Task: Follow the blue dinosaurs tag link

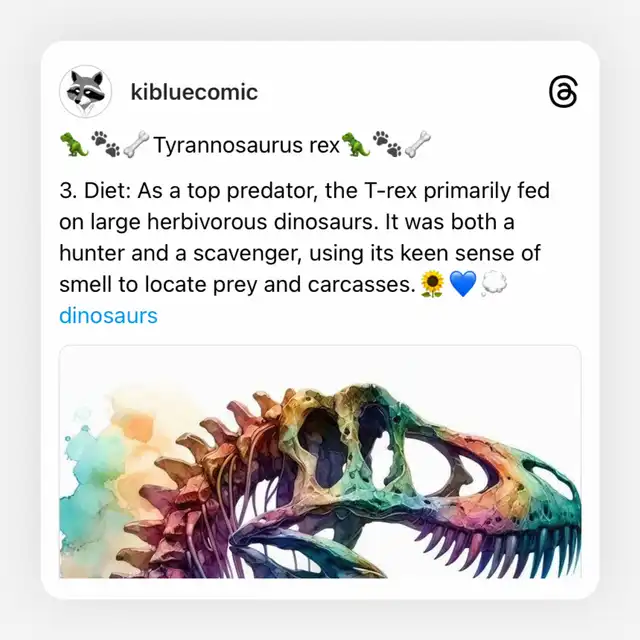Action: [x=108, y=316]
